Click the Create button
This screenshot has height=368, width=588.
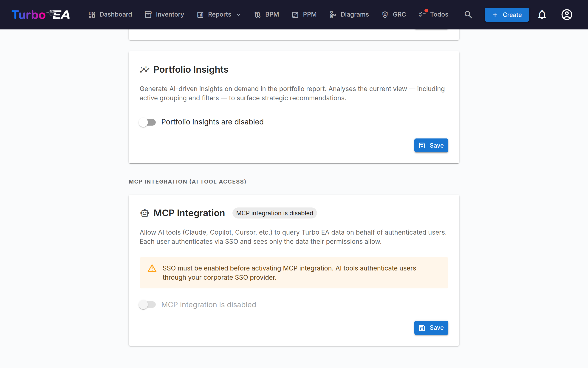[507, 14]
